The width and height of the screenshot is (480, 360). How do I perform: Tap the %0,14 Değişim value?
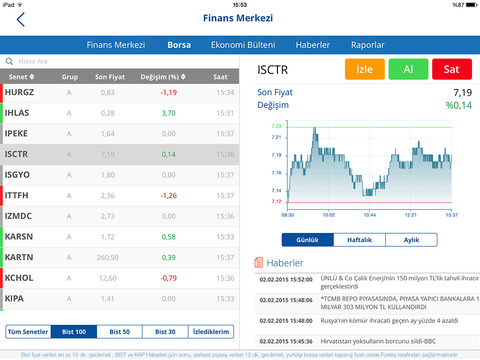459,105
